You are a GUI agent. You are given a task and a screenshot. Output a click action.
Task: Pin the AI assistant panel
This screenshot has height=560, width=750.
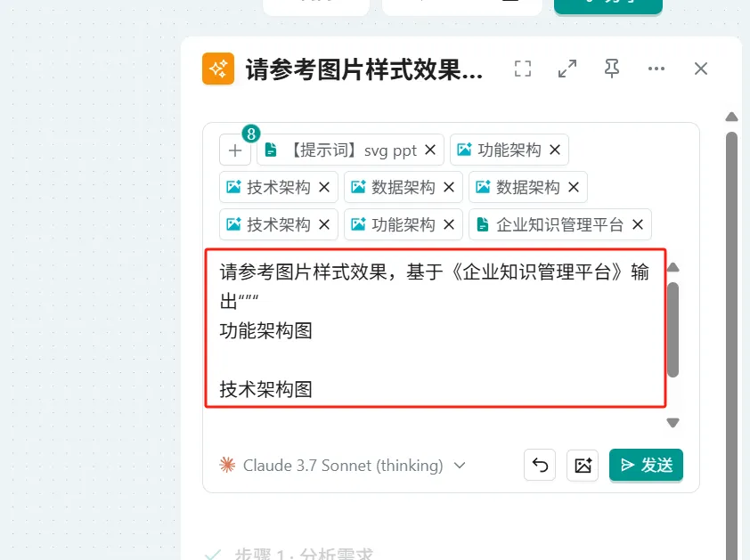tap(611, 69)
